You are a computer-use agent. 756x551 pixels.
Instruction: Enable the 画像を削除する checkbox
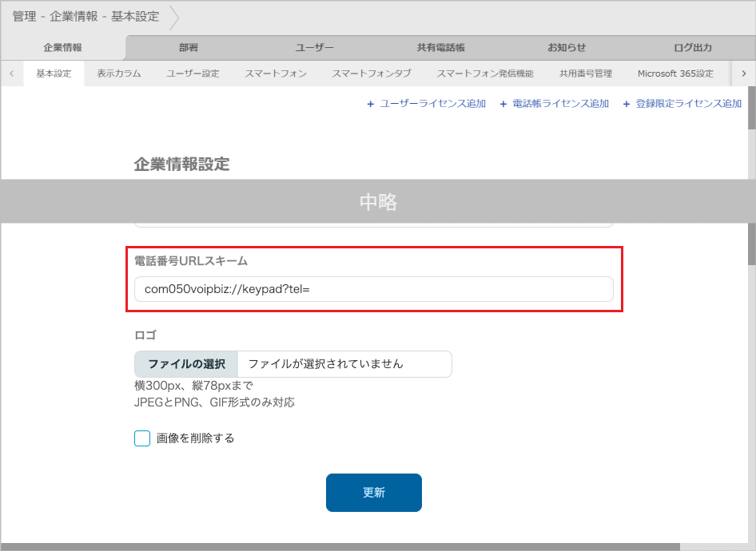pos(141,438)
